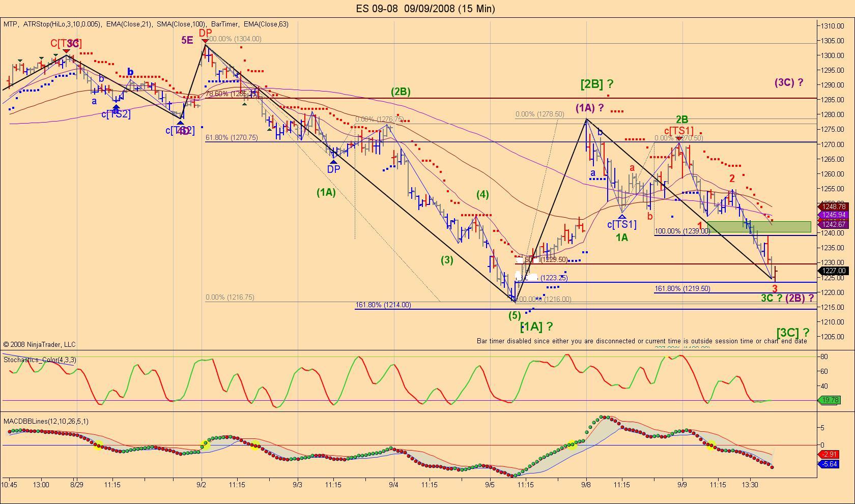Click the MACDBBLines(12,10,26,5,1) panel label
This screenshot has width=855, height=504.
[x=46, y=421]
